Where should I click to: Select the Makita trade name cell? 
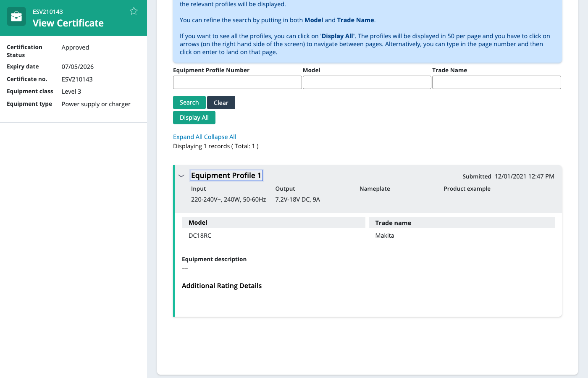(385, 236)
